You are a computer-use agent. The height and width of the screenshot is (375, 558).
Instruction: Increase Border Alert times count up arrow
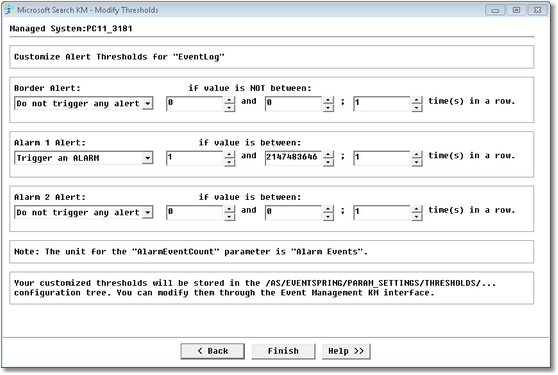[417, 100]
